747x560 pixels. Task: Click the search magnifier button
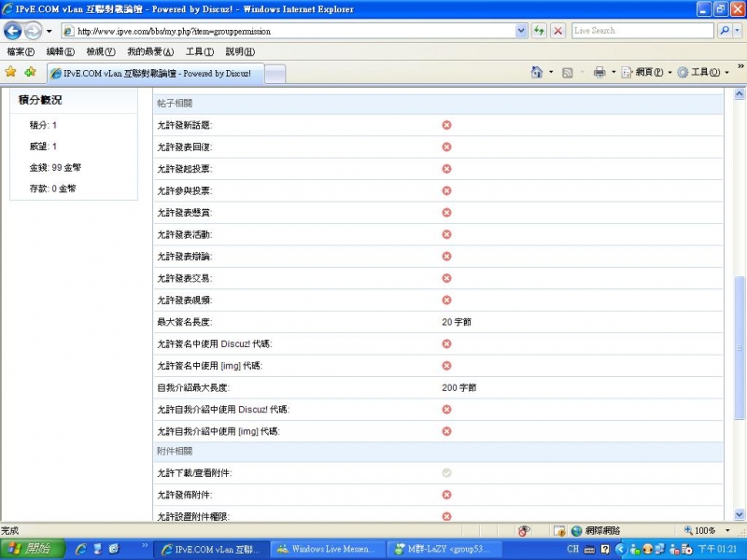(723, 31)
